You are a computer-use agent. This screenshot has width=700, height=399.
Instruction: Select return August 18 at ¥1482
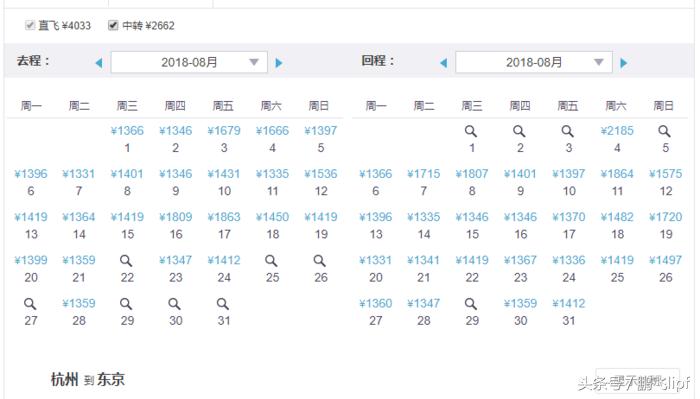pos(617,217)
